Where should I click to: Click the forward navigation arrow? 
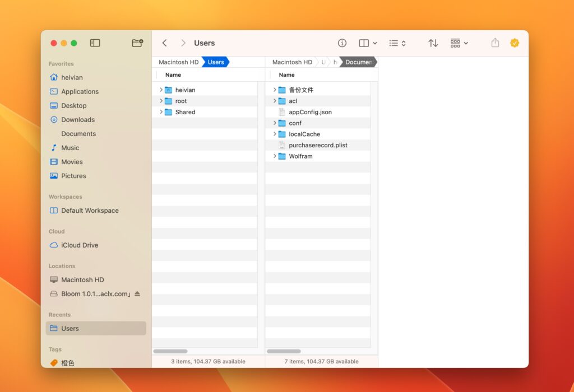(x=183, y=43)
